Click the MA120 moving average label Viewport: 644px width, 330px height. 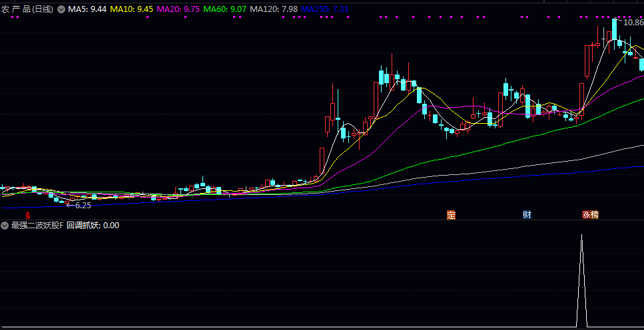pyautogui.click(x=273, y=9)
